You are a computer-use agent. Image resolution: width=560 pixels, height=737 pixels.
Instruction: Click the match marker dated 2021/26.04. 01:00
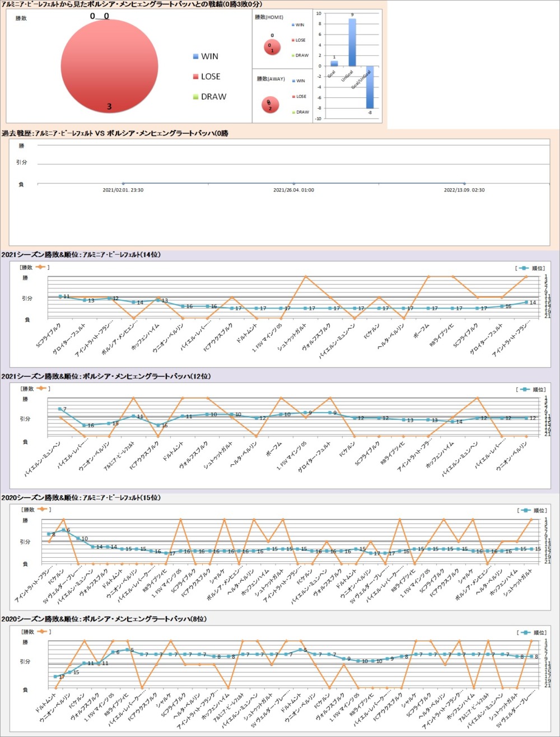(293, 183)
